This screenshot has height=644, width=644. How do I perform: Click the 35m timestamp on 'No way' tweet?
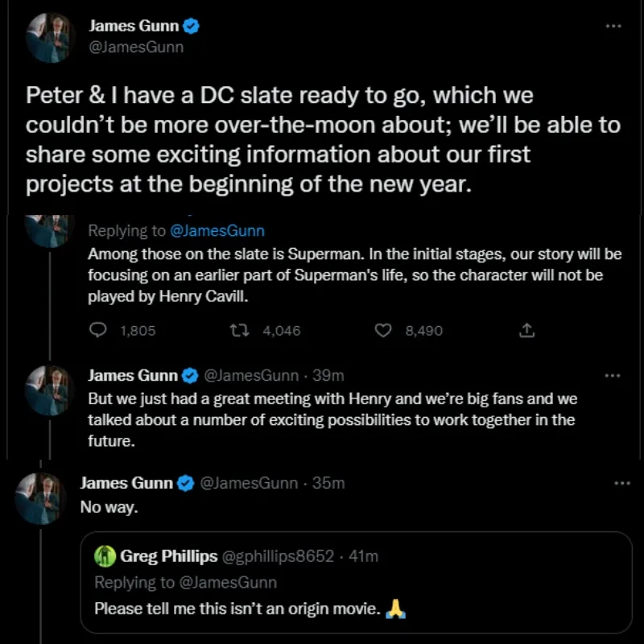click(x=328, y=483)
